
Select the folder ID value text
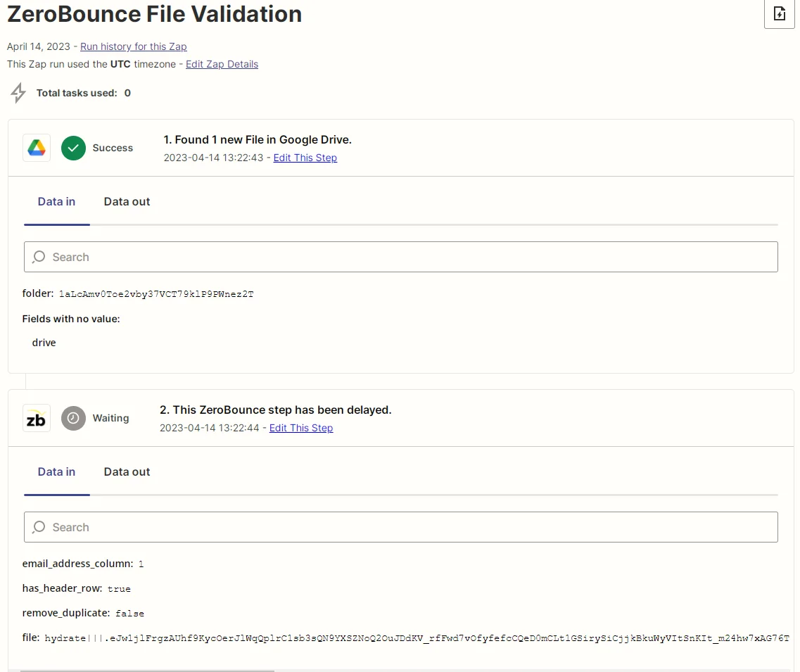pyautogui.click(x=155, y=293)
